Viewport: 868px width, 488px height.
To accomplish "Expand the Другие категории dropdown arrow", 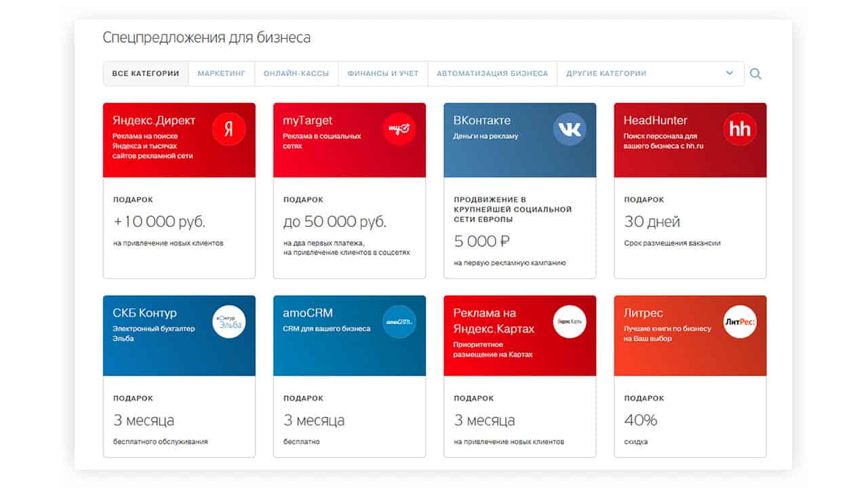I will click(730, 73).
